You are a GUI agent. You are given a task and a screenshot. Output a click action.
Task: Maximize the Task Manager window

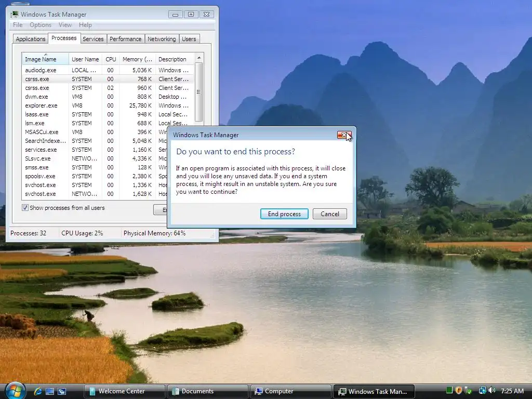(x=191, y=14)
